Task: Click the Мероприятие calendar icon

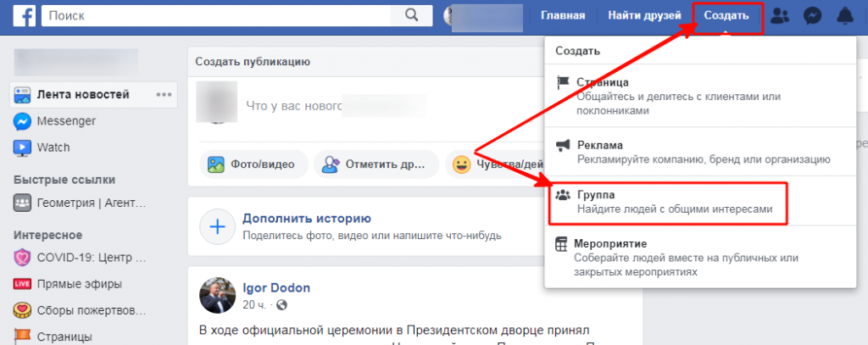Action: (561, 245)
